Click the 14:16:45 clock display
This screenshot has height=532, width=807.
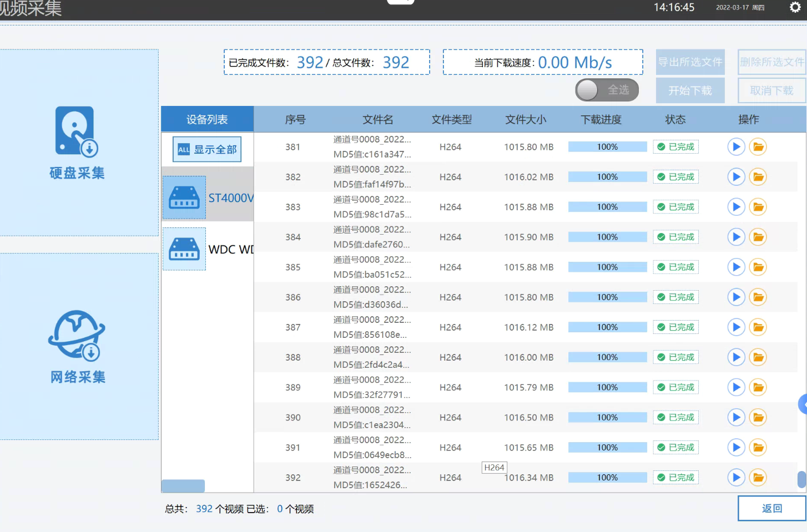click(x=674, y=7)
